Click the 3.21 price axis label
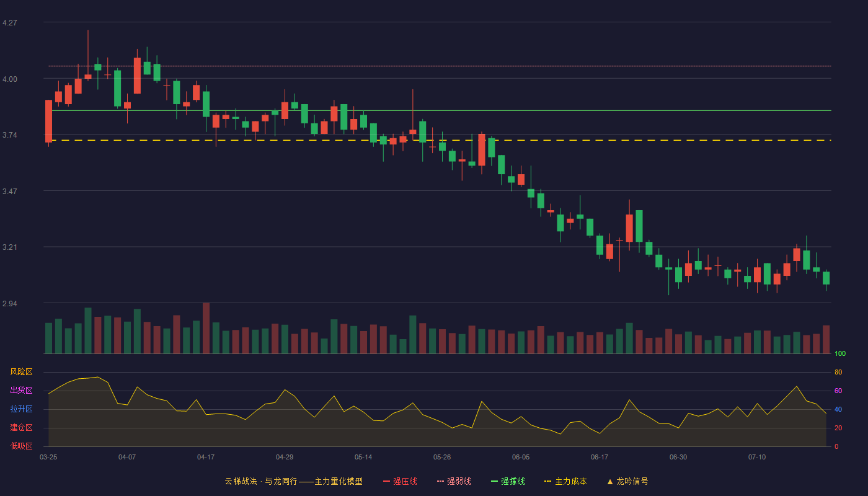The image size is (868, 496). [x=10, y=247]
